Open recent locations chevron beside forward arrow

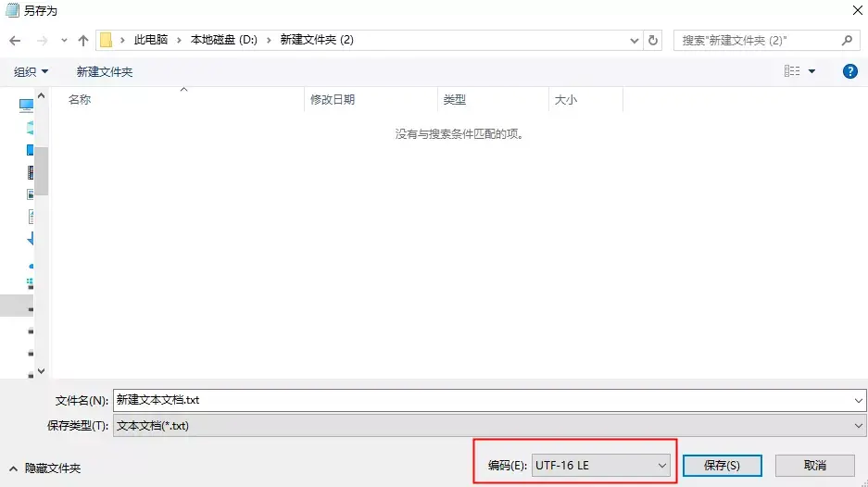pos(64,41)
